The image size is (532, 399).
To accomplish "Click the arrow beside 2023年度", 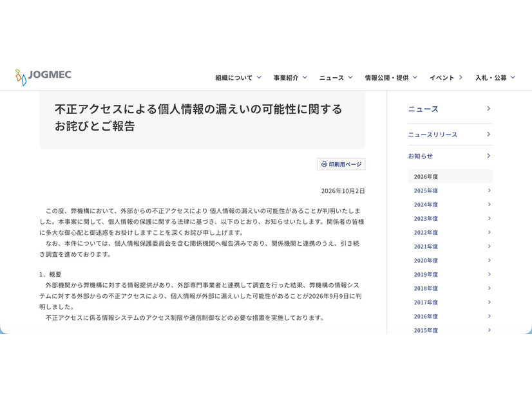I will tap(489, 218).
